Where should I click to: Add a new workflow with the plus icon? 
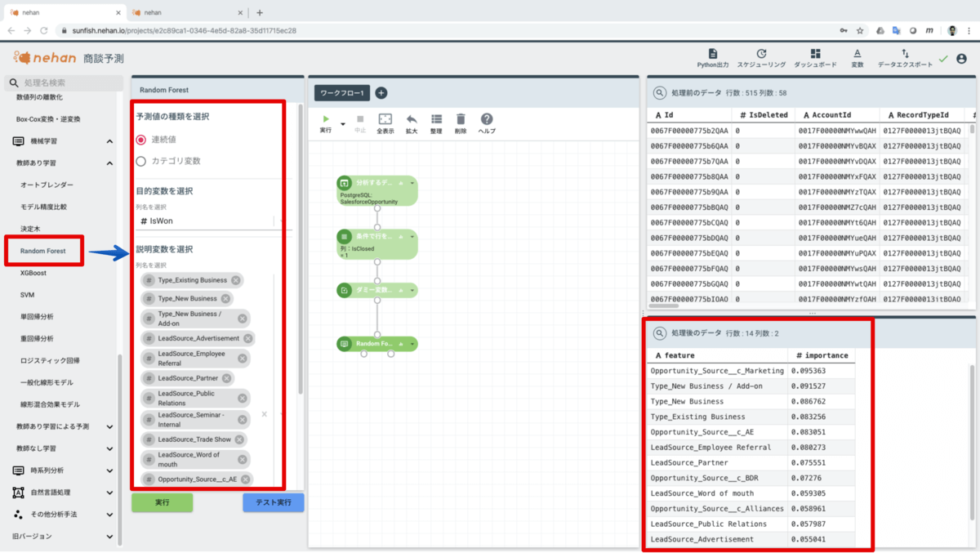click(381, 93)
